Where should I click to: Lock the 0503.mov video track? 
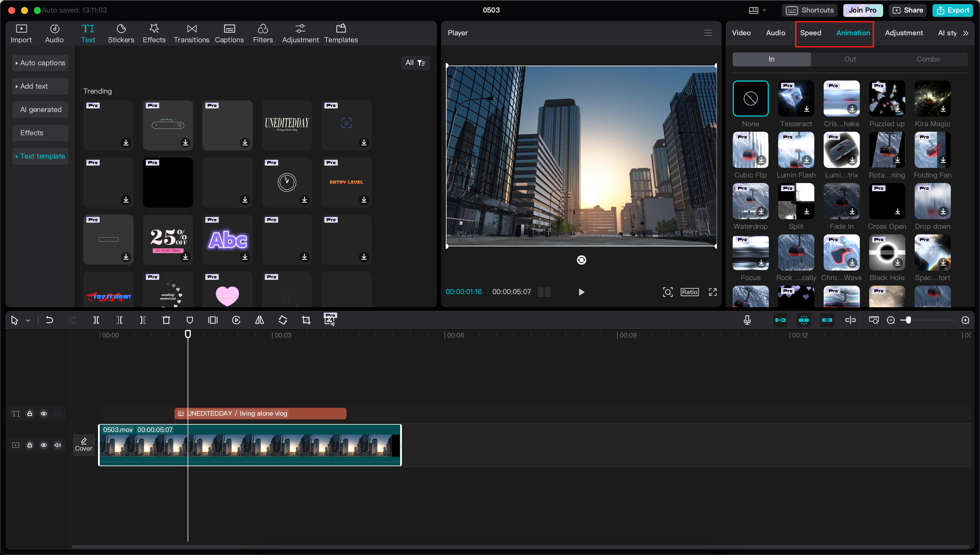click(30, 445)
